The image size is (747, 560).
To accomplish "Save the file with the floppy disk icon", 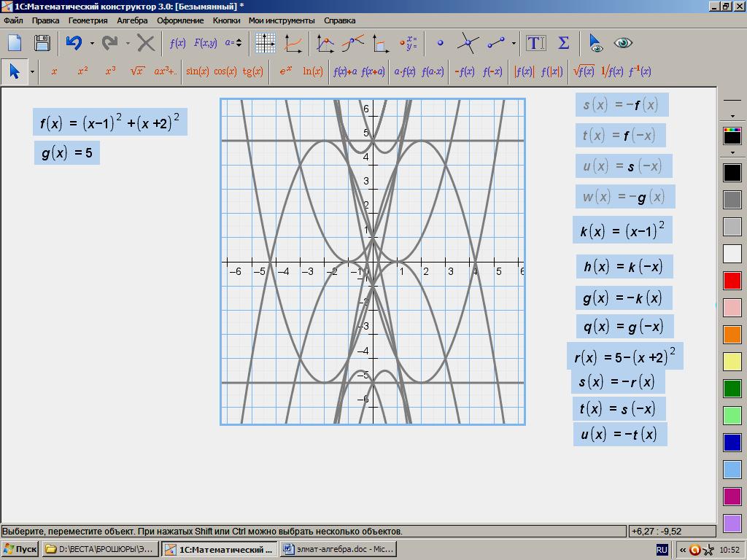I will pyautogui.click(x=42, y=43).
